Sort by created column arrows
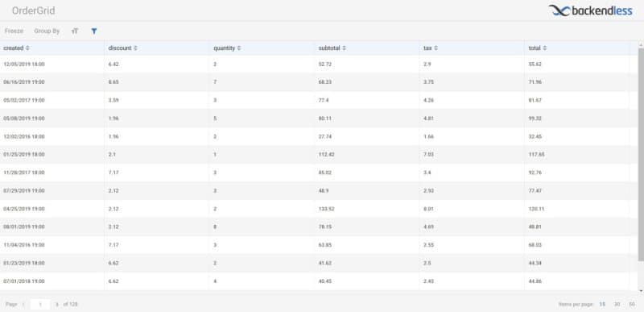The height and width of the screenshot is (312, 644). [x=27, y=48]
